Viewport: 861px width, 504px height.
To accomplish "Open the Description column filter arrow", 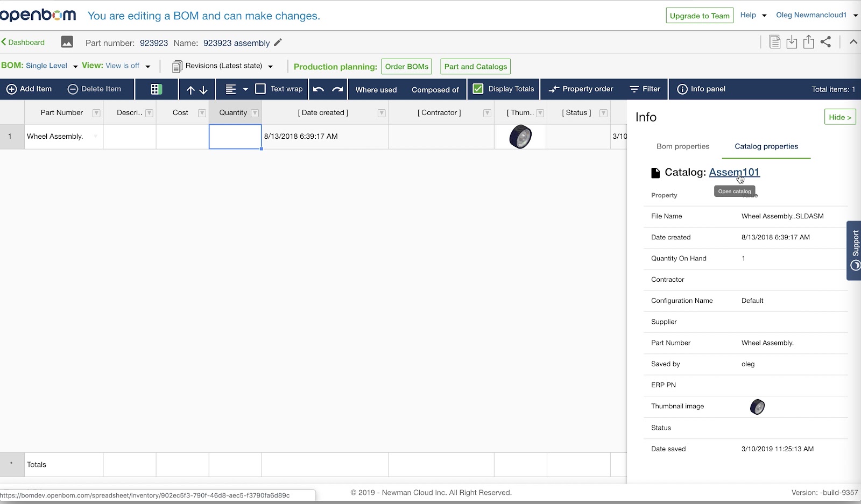I will pyautogui.click(x=150, y=113).
